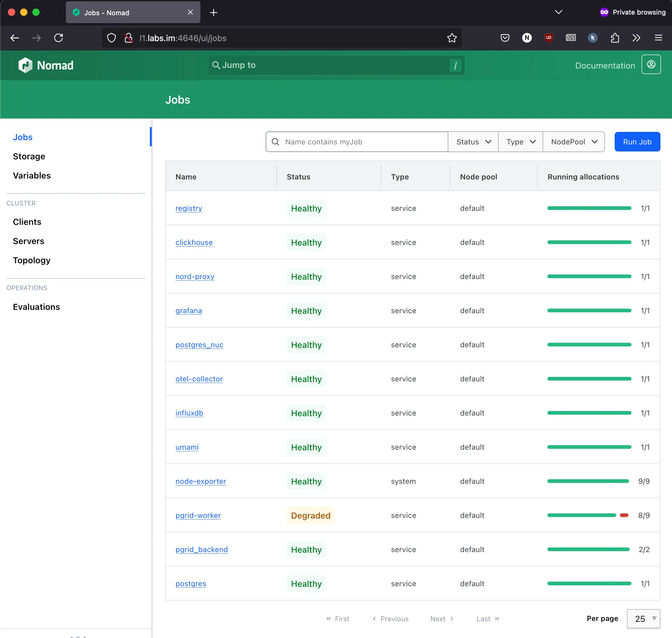Click pgrid-worker running allocations bar
The image size is (672, 638).
click(x=587, y=515)
